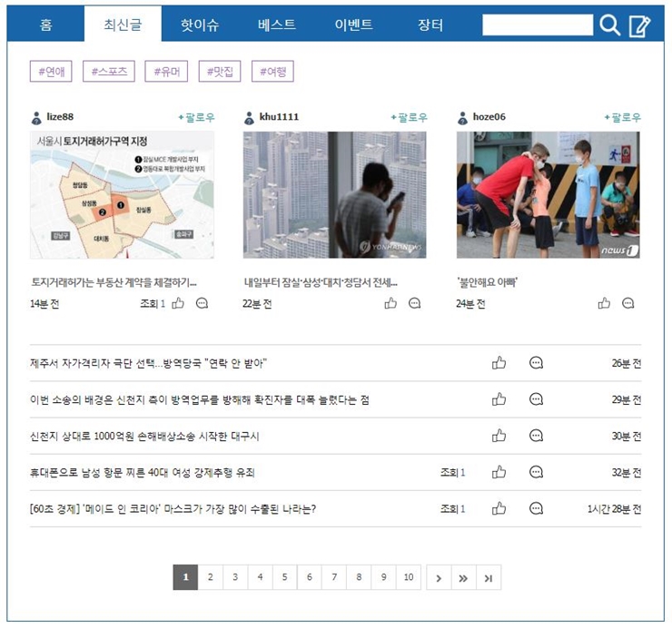Click the search text field
The width and height of the screenshot is (672, 629).
[x=537, y=25]
